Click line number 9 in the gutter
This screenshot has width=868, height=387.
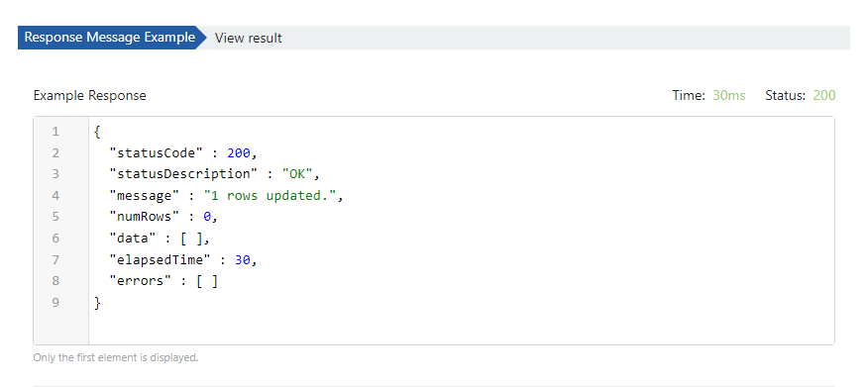(55, 303)
